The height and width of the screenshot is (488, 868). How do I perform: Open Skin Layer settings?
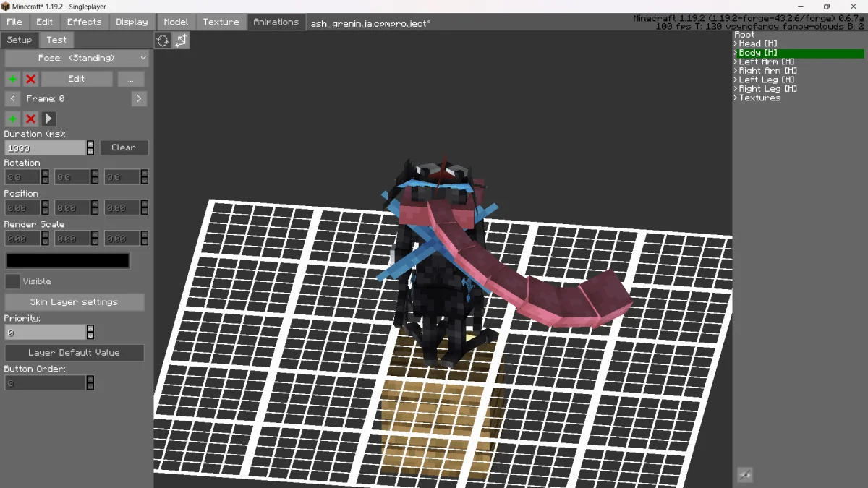pyautogui.click(x=75, y=302)
